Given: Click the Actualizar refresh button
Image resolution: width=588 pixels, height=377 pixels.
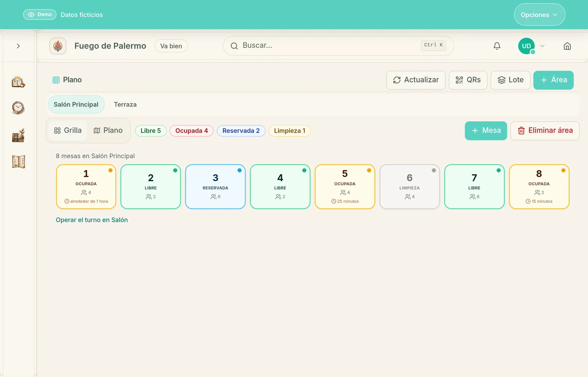Looking at the screenshot, I should coord(416,80).
